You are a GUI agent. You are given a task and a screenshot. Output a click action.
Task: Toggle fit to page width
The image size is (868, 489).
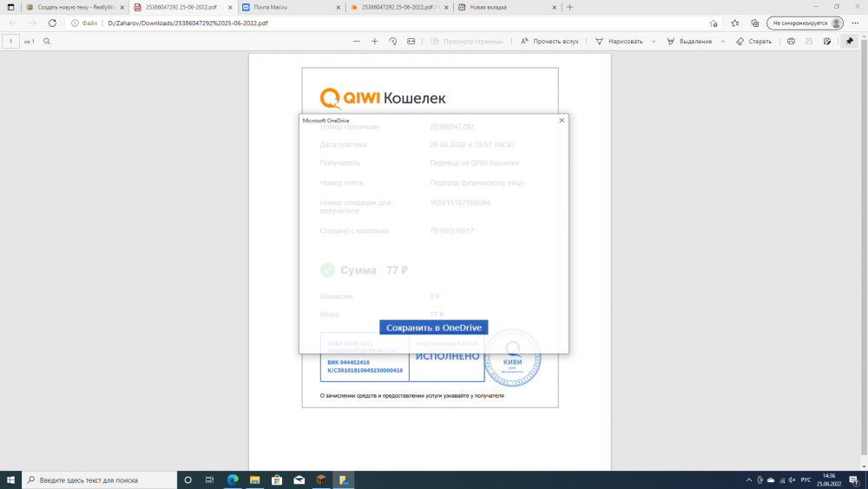pyautogui.click(x=411, y=41)
